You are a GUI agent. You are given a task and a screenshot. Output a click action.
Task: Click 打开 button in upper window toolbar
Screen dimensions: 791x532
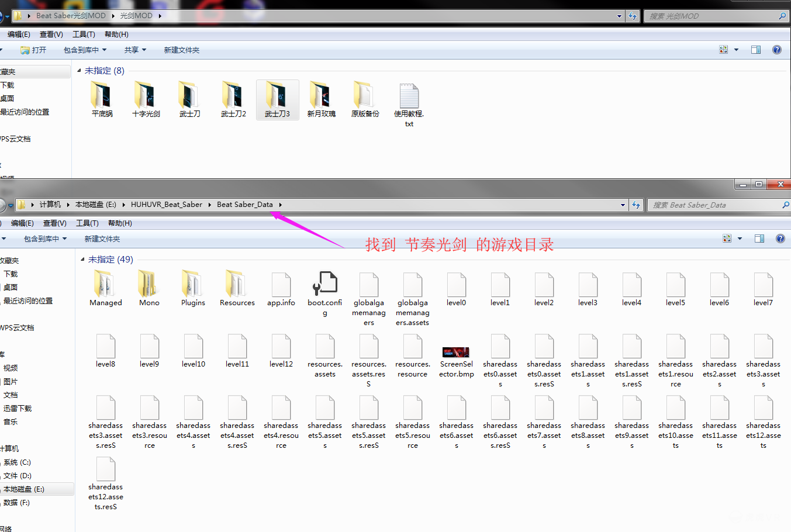[33, 50]
